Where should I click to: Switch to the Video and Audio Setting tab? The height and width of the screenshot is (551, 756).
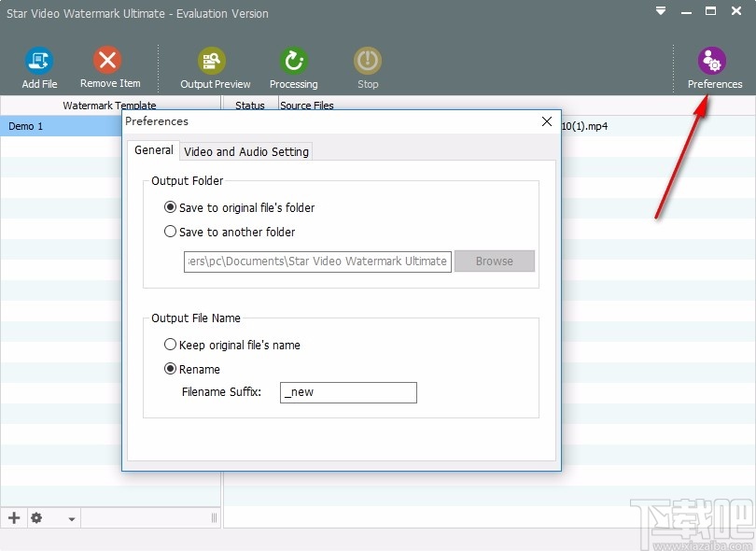point(245,151)
